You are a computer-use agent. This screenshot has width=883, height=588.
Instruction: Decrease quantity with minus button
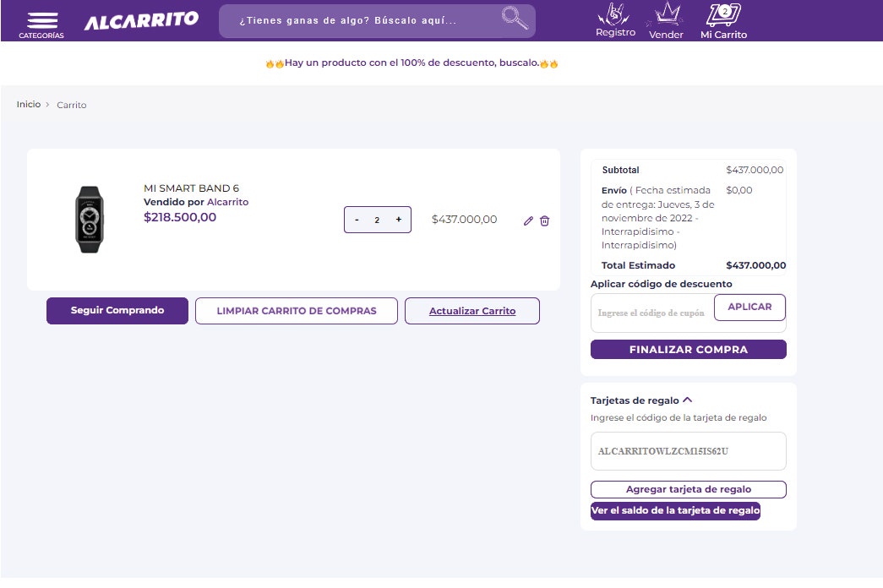[357, 220]
